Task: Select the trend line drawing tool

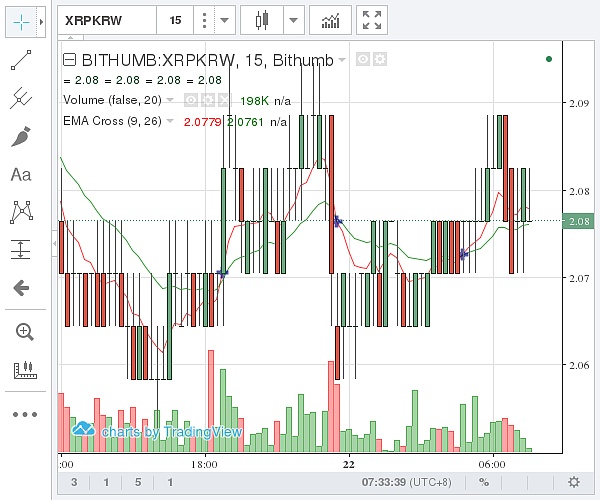Action: coord(21,60)
